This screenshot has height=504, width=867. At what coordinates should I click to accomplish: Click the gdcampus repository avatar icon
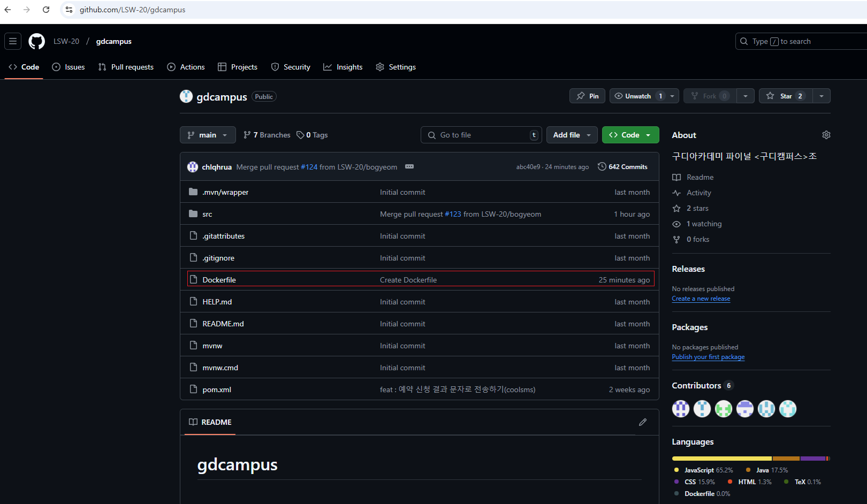coord(186,96)
